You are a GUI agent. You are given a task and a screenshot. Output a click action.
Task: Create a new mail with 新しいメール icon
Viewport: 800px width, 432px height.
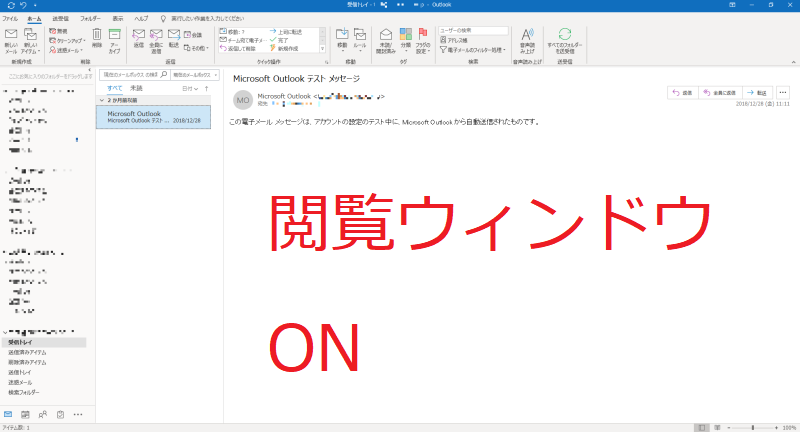pos(11,41)
